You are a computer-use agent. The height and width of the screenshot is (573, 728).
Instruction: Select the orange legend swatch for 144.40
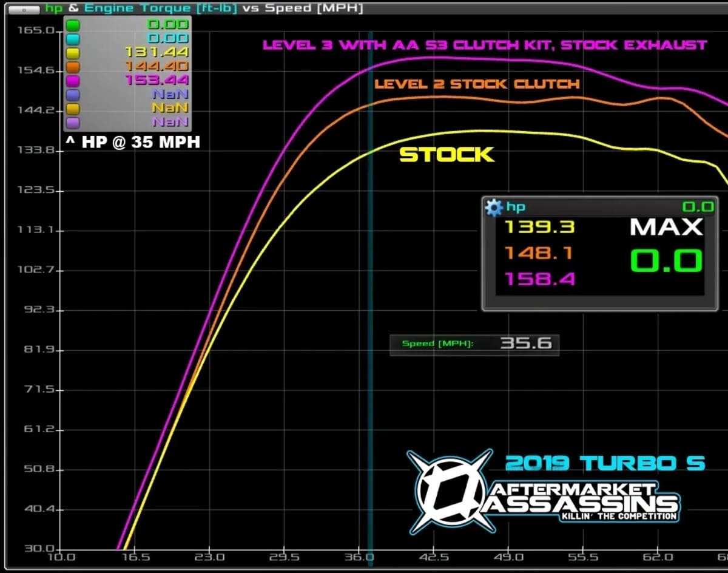(73, 67)
